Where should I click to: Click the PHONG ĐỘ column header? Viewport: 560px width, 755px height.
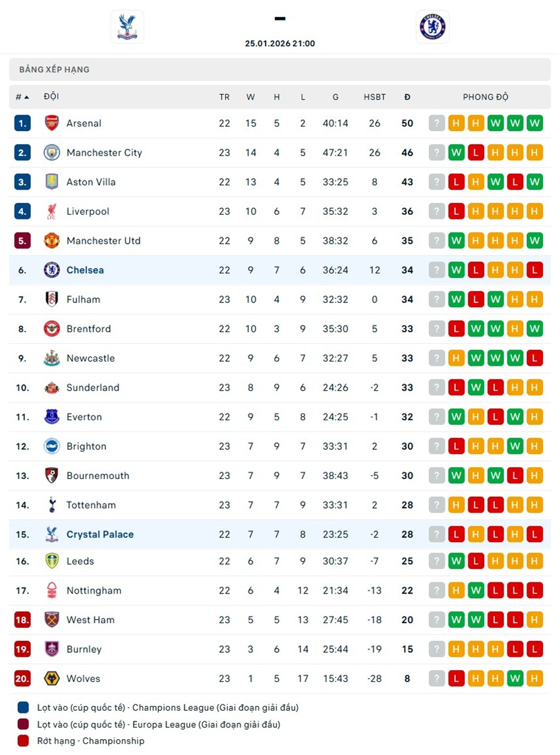click(486, 97)
